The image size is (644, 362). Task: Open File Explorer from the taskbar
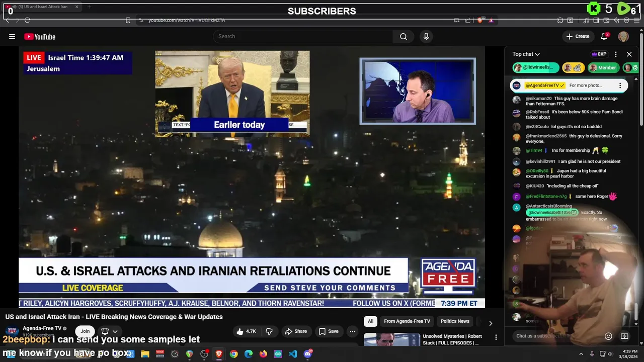(x=145, y=354)
